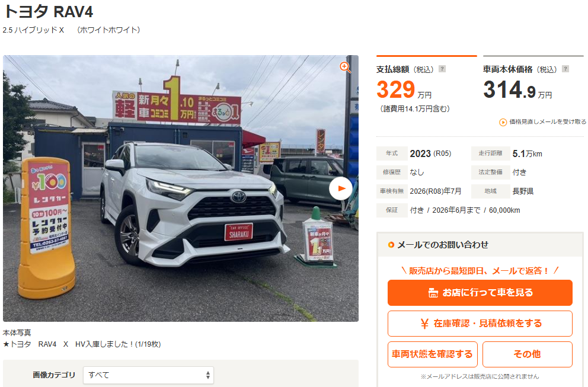Click the magnifier zoom icon on photo
The height and width of the screenshot is (387, 588).
345,67
